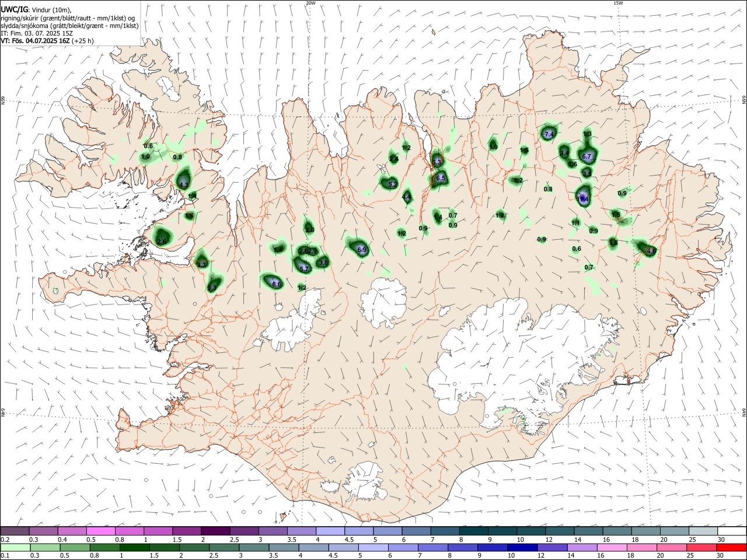Select the light pink 16 swatch in bottom legend row

tap(612, 548)
